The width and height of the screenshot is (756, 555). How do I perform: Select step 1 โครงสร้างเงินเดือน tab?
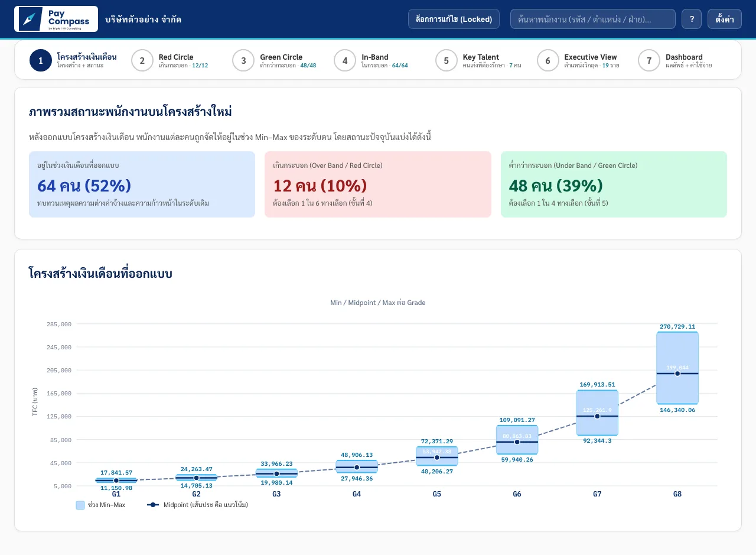(x=73, y=60)
